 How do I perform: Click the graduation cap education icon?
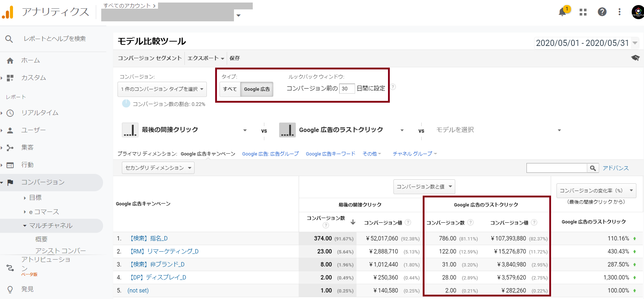(x=635, y=58)
